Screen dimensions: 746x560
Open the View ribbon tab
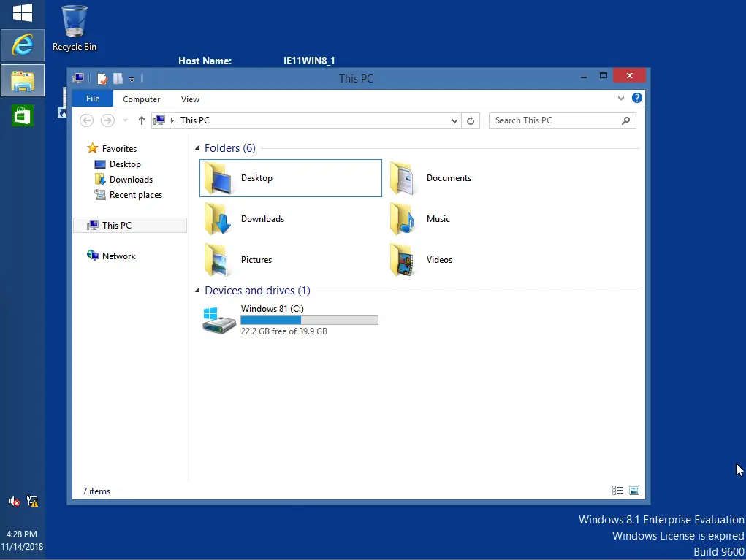190,99
